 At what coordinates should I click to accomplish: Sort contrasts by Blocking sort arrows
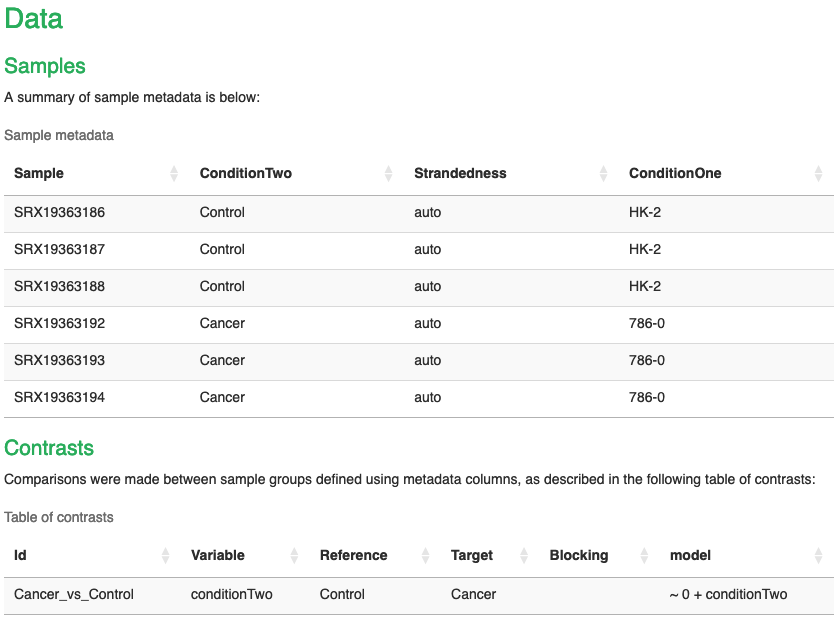click(x=644, y=556)
